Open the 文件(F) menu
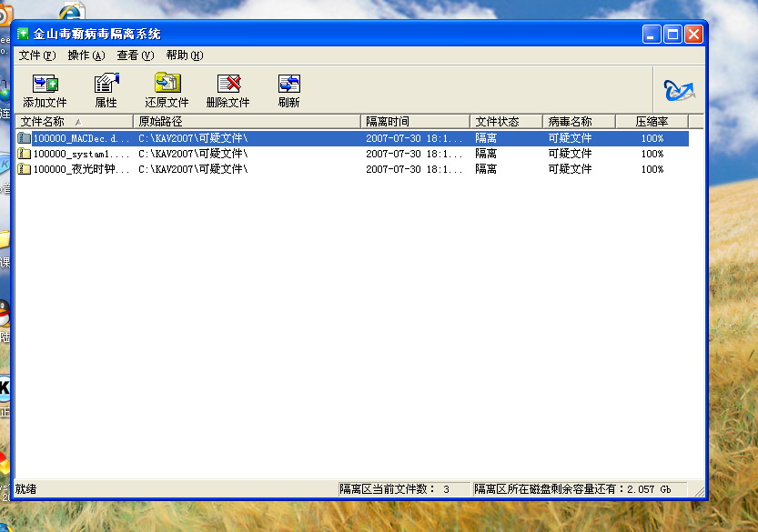Viewport: 758px width, 532px height. [x=37, y=55]
